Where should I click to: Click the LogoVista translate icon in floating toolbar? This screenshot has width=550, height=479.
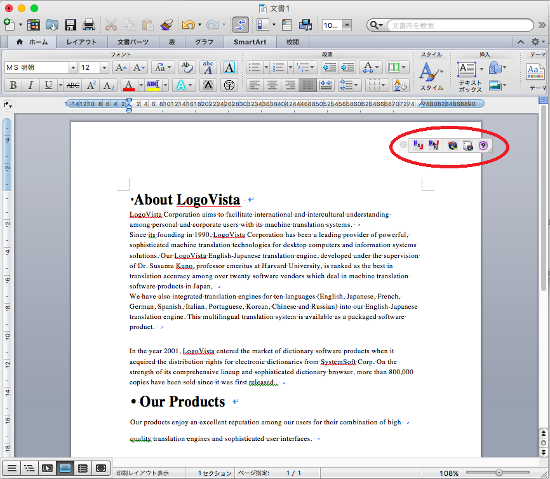click(x=418, y=145)
